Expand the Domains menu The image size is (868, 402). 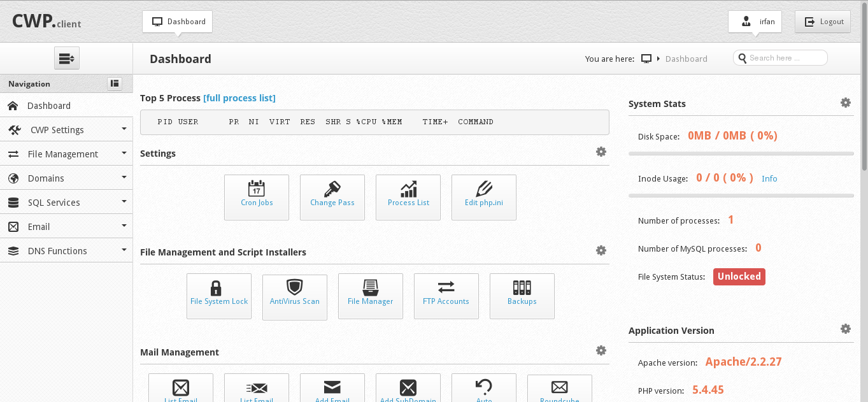click(66, 178)
